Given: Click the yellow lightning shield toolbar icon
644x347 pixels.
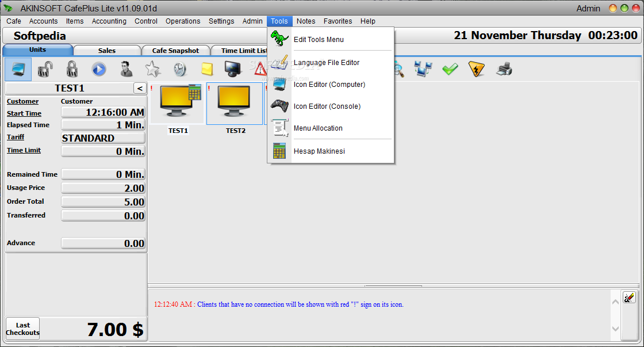Looking at the screenshot, I should (477, 69).
